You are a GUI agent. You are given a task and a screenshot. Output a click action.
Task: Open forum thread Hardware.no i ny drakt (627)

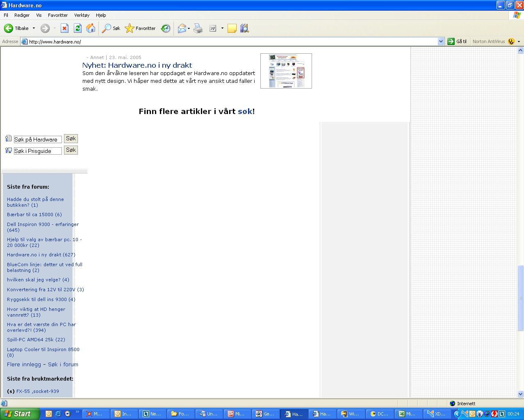coord(41,255)
